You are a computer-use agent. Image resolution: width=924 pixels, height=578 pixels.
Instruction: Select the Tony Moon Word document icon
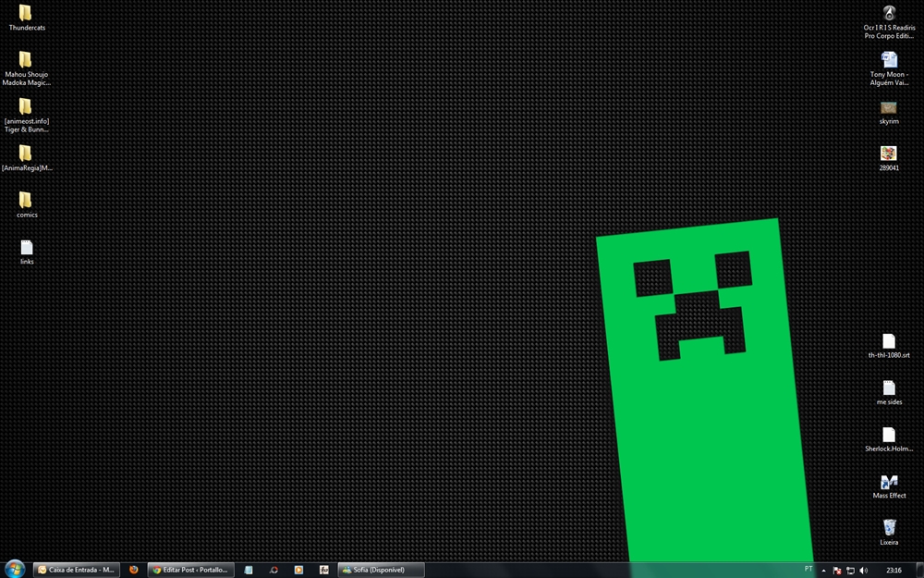[889, 59]
